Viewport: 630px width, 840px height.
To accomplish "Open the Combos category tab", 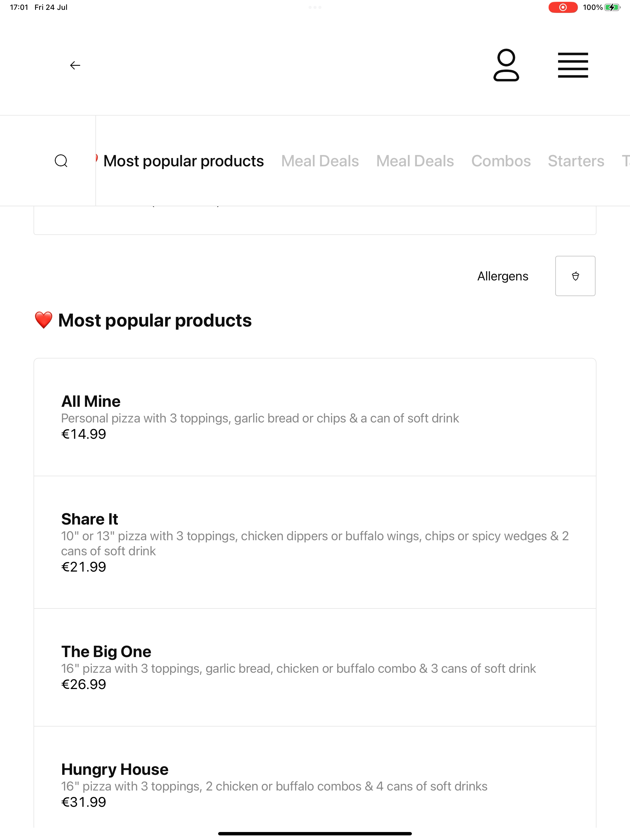I will coord(501,161).
